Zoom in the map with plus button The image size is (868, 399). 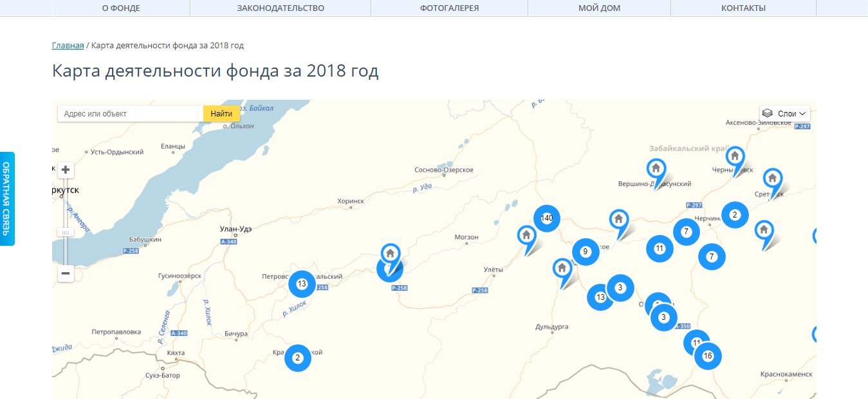click(x=66, y=170)
